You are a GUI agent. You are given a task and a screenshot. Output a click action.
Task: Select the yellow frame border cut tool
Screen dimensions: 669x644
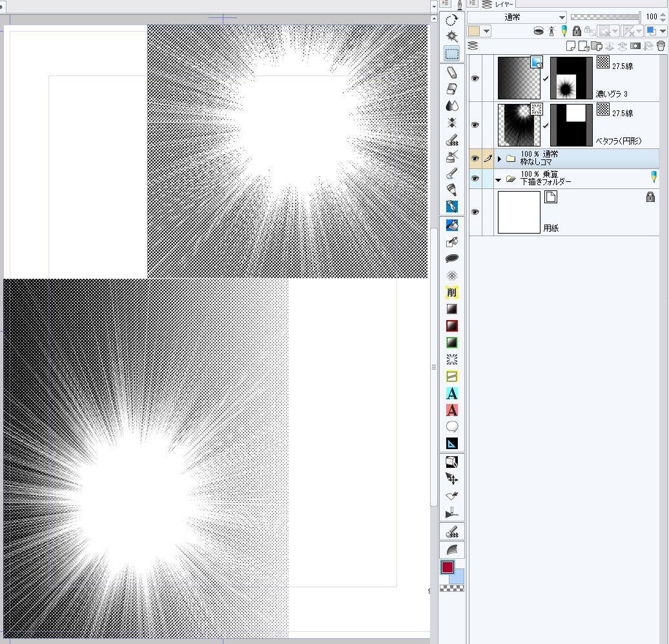pyautogui.click(x=451, y=376)
